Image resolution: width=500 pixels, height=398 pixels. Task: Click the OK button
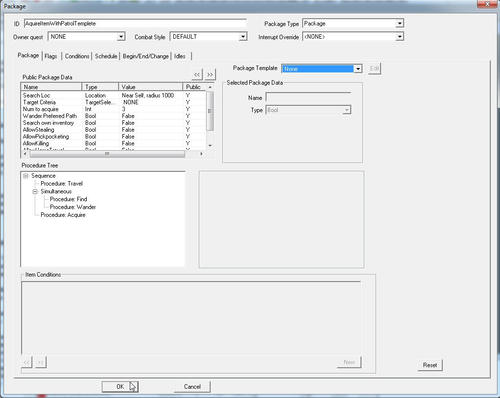pyautogui.click(x=120, y=386)
